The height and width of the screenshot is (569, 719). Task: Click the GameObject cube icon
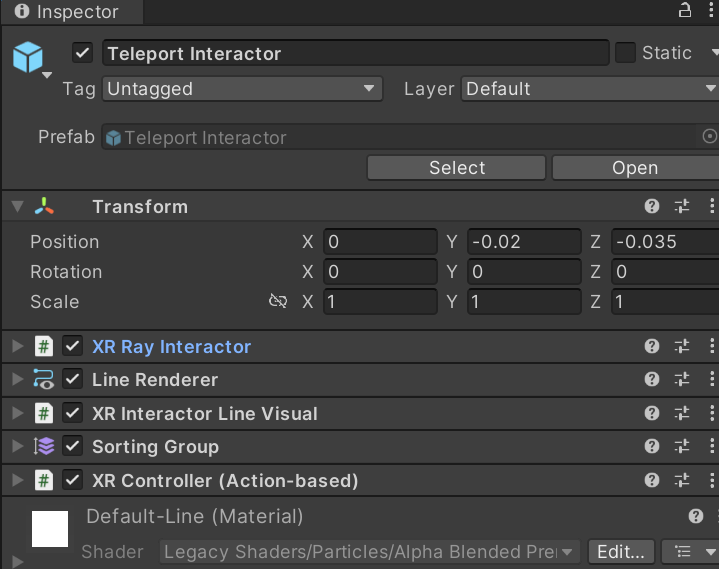click(28, 58)
